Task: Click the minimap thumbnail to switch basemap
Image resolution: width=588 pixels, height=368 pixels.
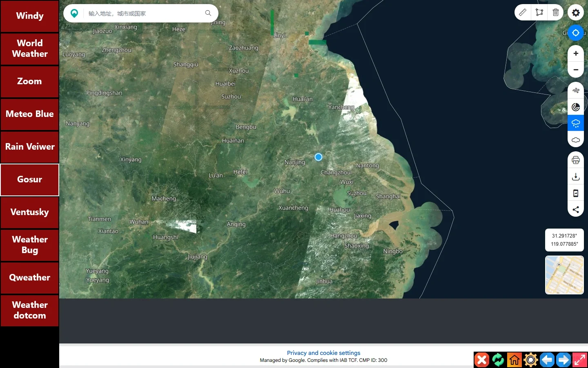Action: coord(564,275)
